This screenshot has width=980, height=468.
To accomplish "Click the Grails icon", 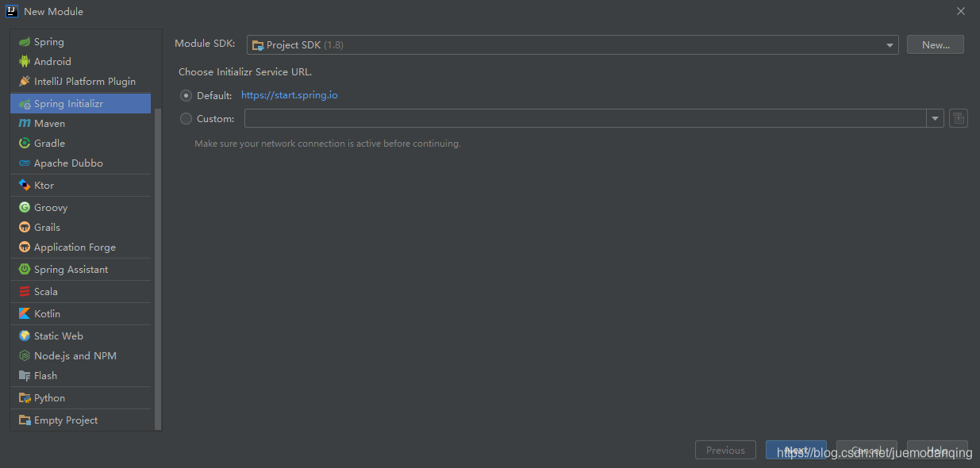I will pos(25,228).
